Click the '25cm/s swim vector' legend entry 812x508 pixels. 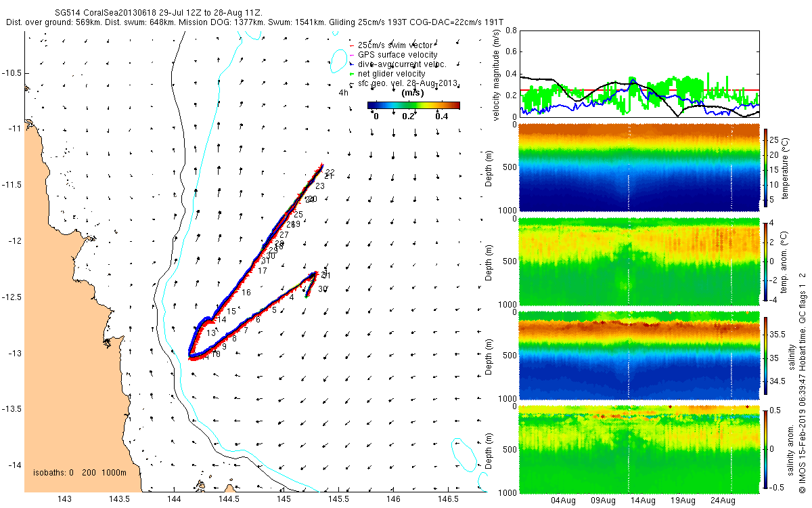(394, 45)
